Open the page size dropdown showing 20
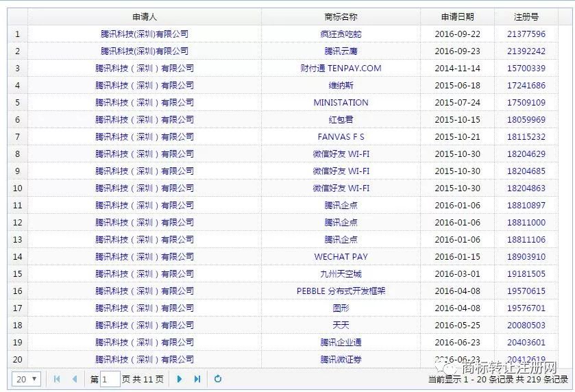Image resolution: width=575 pixels, height=392 pixels. pyautogui.click(x=27, y=379)
